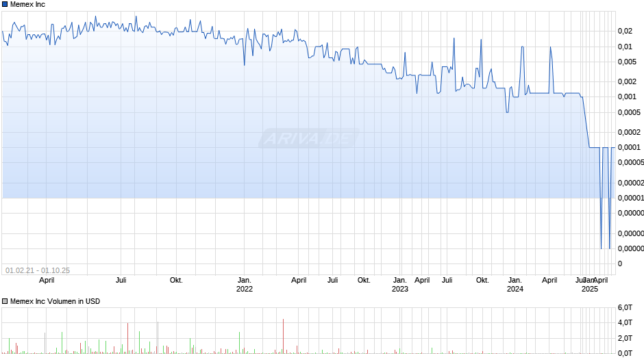The image size is (644, 360).
Task: Click the 0 price axis label
Action: pos(620,264)
